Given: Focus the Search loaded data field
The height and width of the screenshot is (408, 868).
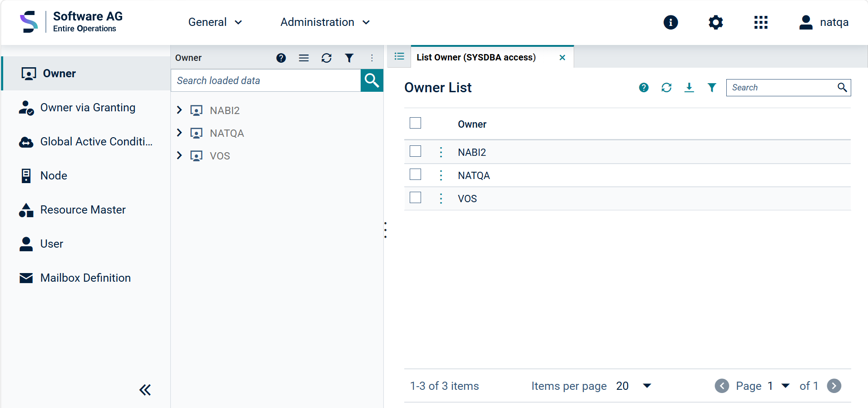Looking at the screenshot, I should 266,80.
